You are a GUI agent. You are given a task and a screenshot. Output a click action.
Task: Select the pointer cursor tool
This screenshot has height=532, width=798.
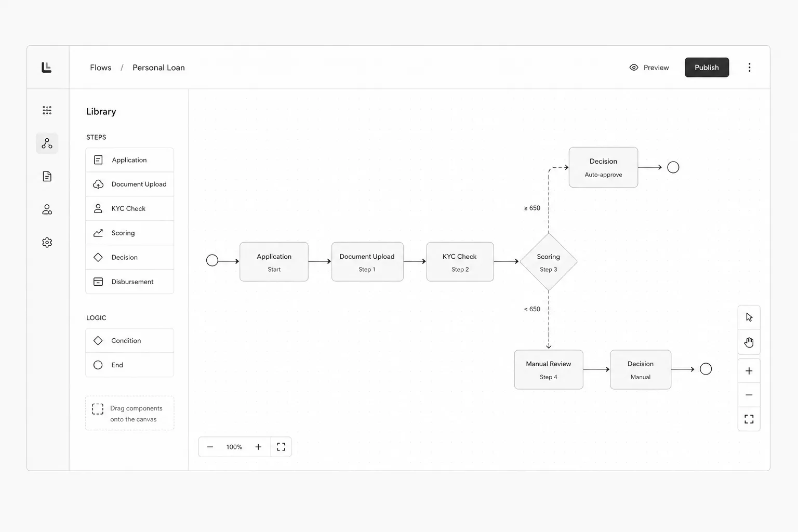749,317
